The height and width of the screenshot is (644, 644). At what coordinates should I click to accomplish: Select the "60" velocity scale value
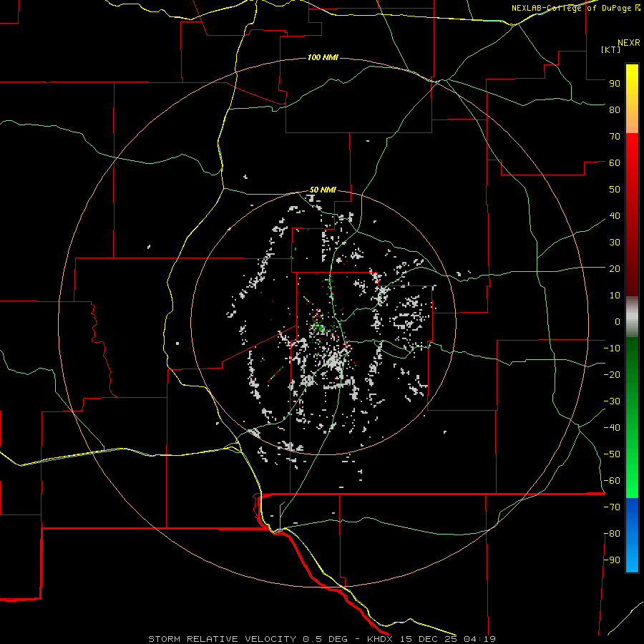point(615,162)
